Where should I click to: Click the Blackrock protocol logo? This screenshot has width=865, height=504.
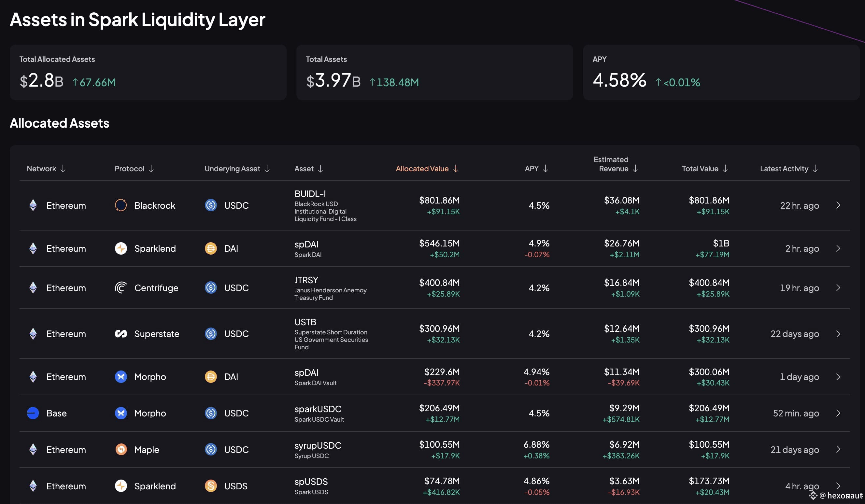tap(121, 205)
